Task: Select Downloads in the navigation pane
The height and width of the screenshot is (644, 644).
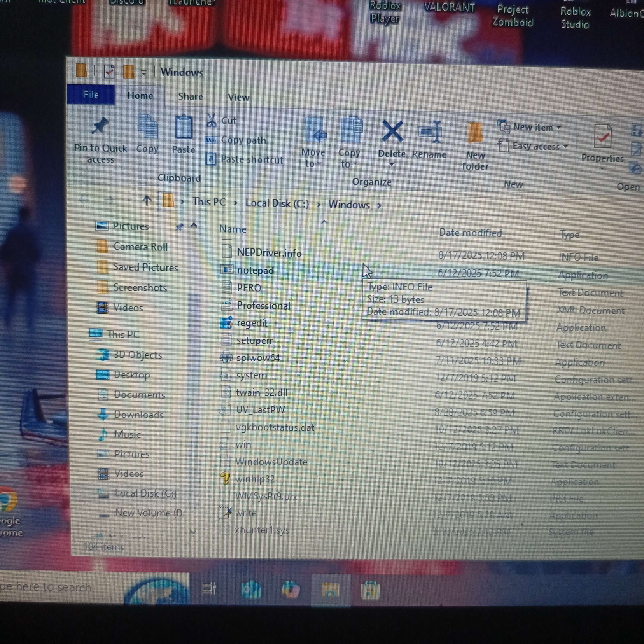Action: pos(138,415)
